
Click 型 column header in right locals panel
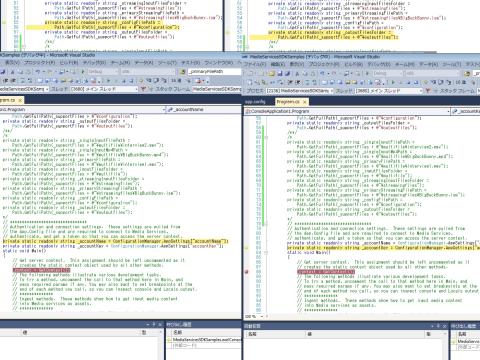click(429, 334)
